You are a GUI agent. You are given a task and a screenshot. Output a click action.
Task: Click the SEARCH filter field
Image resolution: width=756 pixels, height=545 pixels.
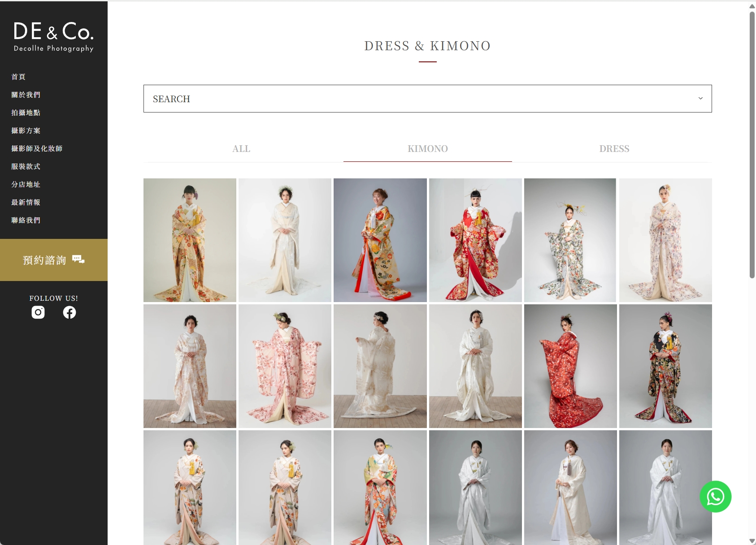coord(428,99)
